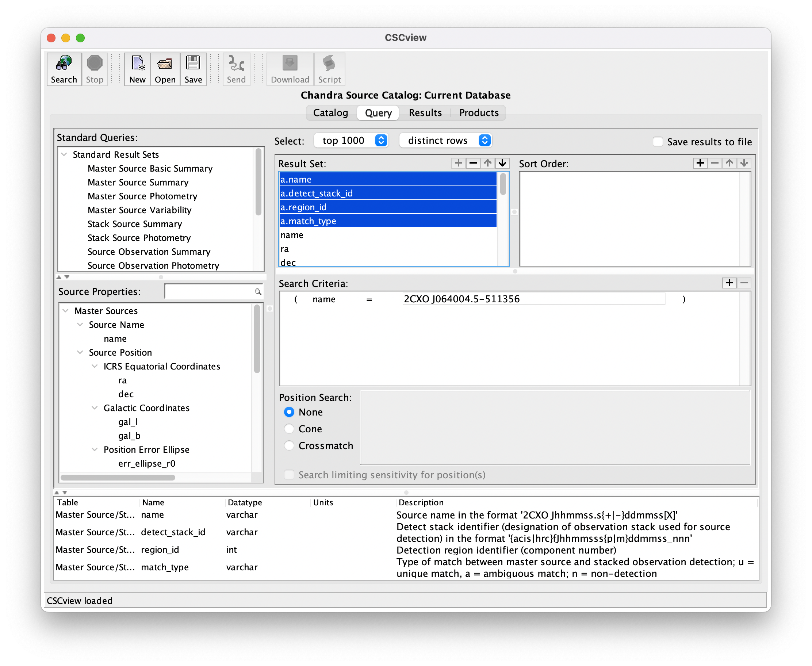This screenshot has width=812, height=666.
Task: Click the Stop toolbar icon
Action: pyautogui.click(x=94, y=69)
